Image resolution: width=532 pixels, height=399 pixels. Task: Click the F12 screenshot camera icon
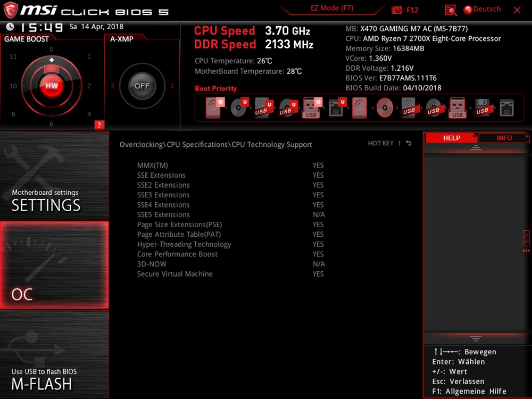396,10
